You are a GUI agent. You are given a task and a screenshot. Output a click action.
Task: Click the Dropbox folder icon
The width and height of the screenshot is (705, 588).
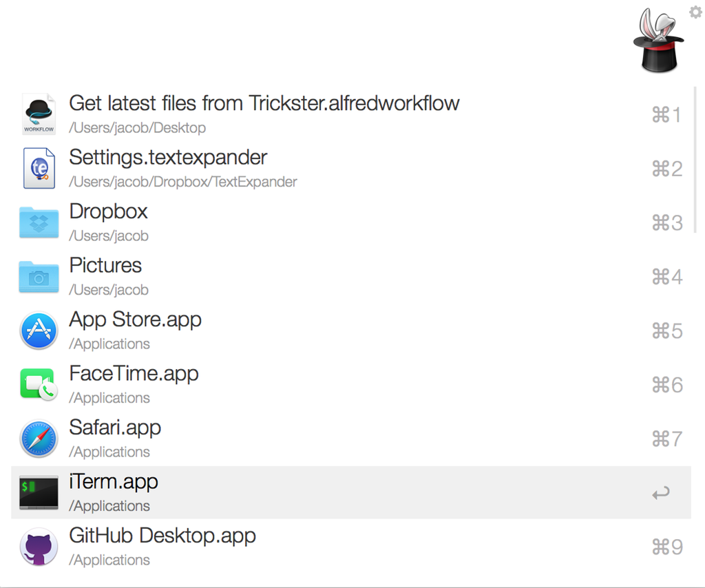point(39,222)
